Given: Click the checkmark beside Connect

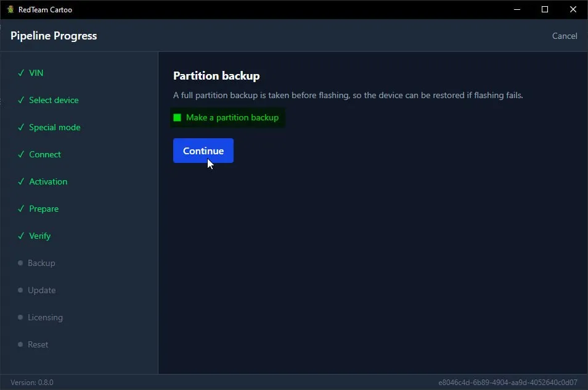Looking at the screenshot, I should point(21,154).
